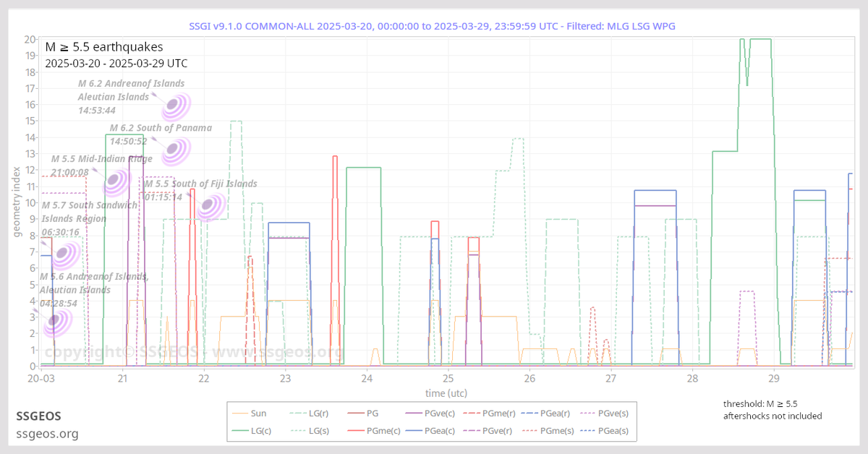Click the '24' x-axis tick label
Screen dimensions: 868x454
tap(367, 378)
